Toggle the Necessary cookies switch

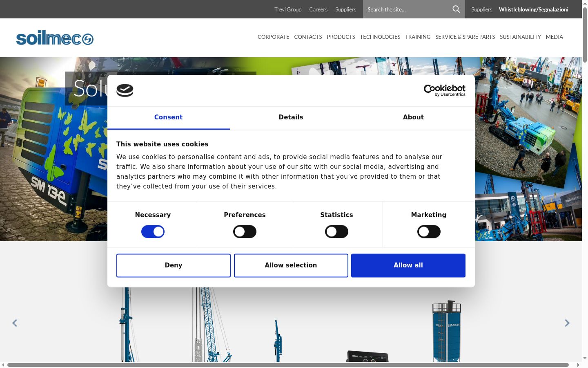pyautogui.click(x=153, y=232)
